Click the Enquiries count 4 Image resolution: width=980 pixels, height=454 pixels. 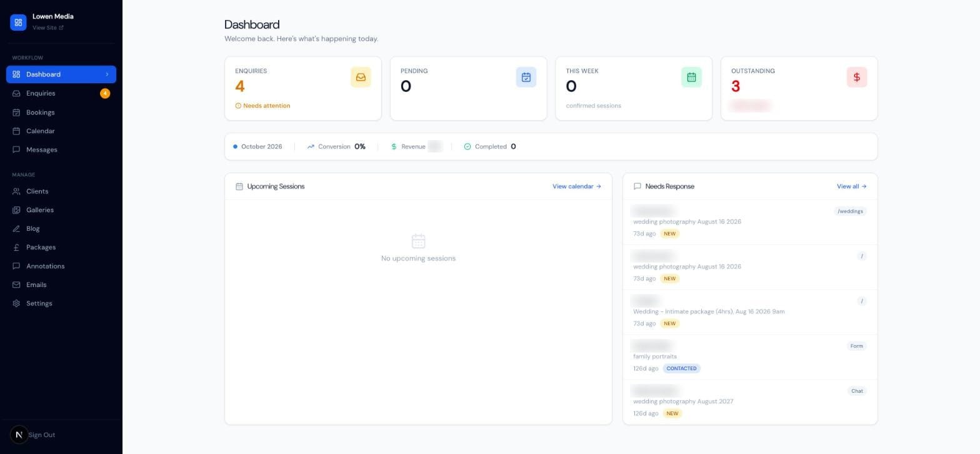coord(240,86)
